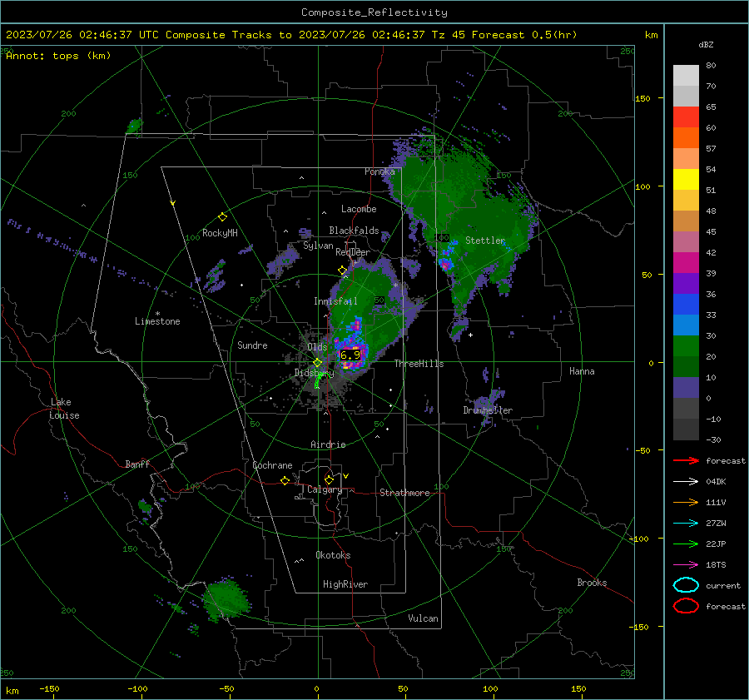749x700 pixels.
Task: Click the yellow diamond marker near RockyMH
Action: pos(222,217)
